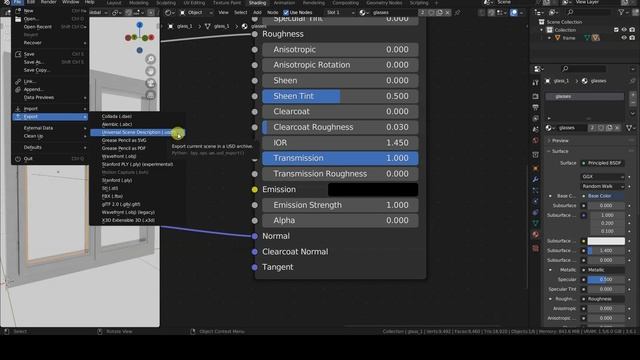Click Principled BSDF surface shader button
Image resolution: width=640 pixels, height=360 pixels.
pos(602,163)
